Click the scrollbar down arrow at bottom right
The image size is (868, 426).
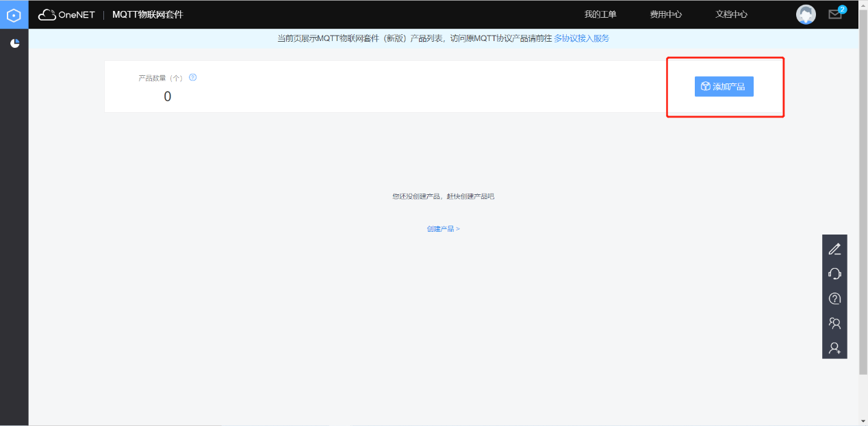pos(863,421)
